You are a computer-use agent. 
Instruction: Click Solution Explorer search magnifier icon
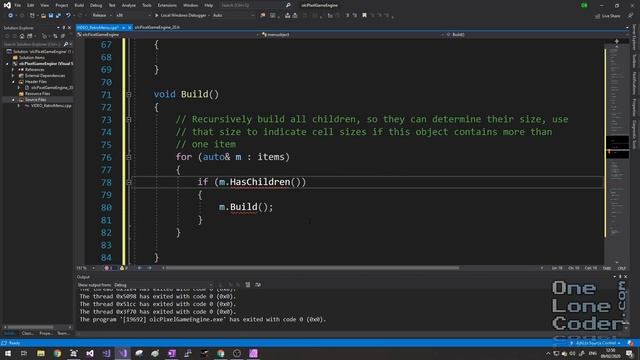(66, 44)
